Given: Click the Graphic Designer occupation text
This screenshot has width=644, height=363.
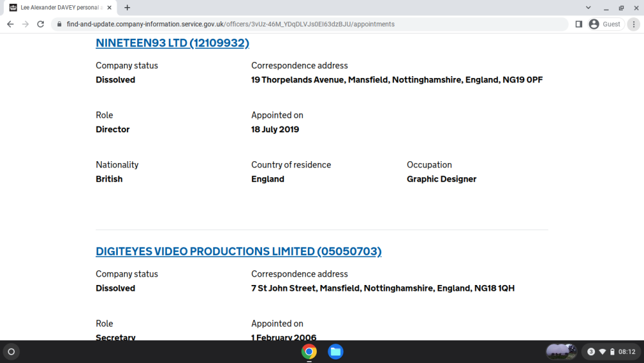Looking at the screenshot, I should point(442,179).
